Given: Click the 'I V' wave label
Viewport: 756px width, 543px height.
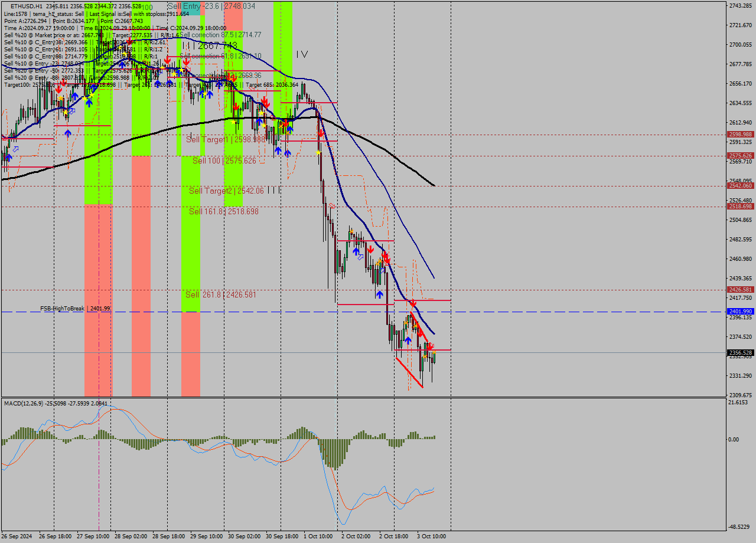Looking at the screenshot, I should (302, 54).
